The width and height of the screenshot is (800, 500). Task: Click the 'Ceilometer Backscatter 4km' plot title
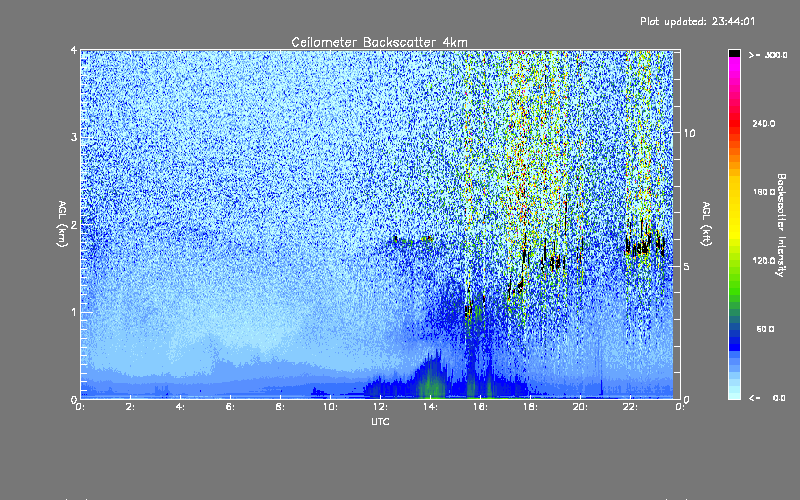[379, 42]
